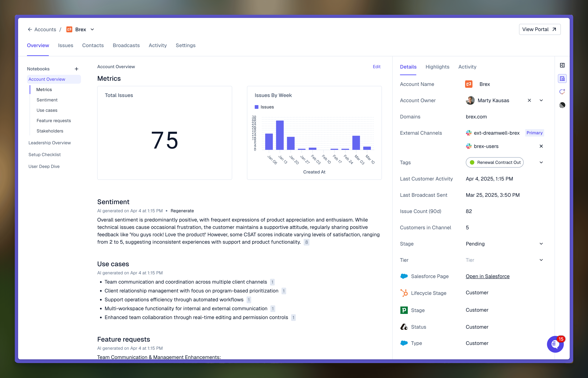
Task: Jump to Sentiment section in sidebar
Action: 47,100
